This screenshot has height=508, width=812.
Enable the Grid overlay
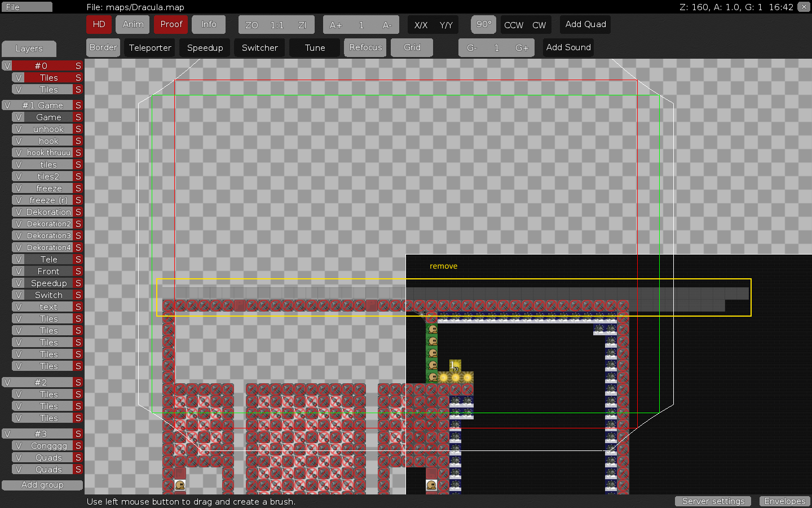pos(412,47)
